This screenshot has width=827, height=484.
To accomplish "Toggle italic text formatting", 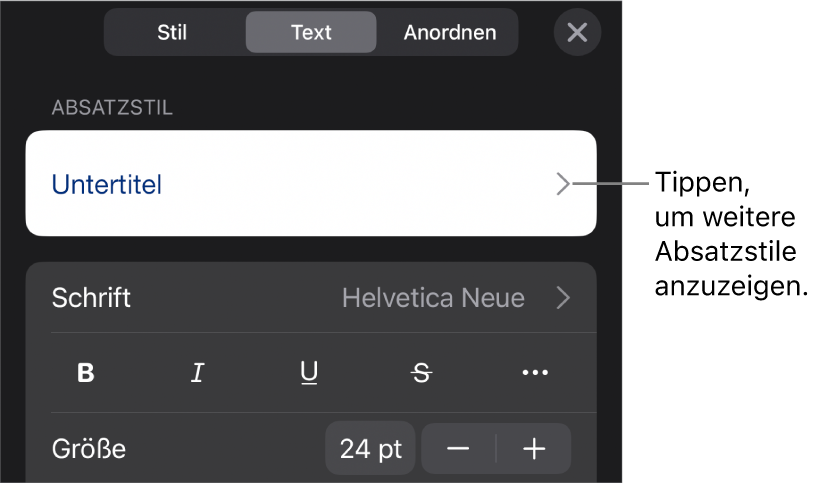I will 198,373.
